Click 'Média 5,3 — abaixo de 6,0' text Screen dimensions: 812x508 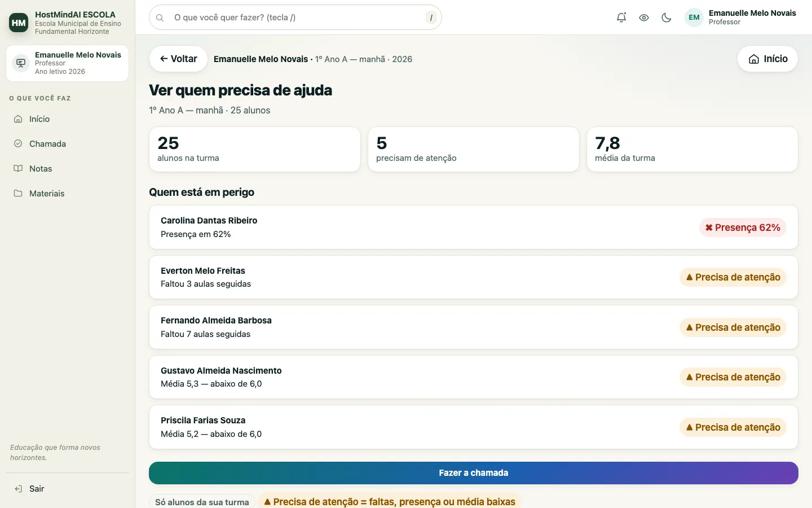(x=211, y=384)
